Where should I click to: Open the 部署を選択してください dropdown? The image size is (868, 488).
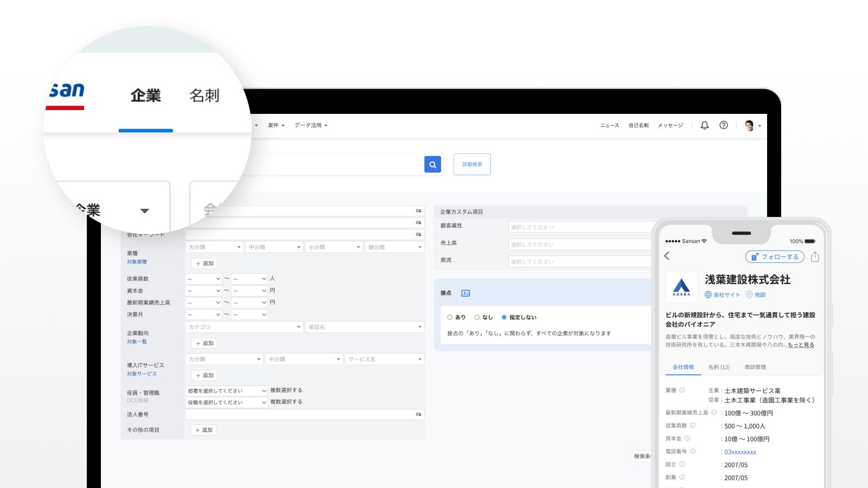click(x=227, y=391)
